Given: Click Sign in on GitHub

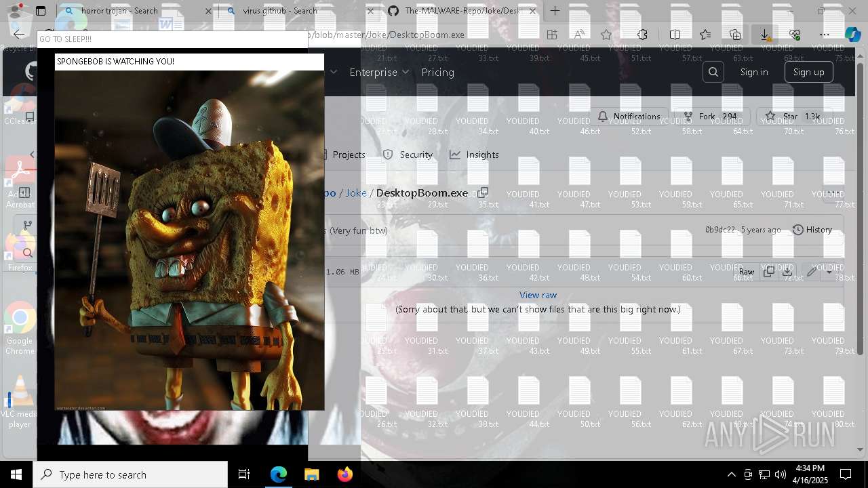Looking at the screenshot, I should pos(754,72).
